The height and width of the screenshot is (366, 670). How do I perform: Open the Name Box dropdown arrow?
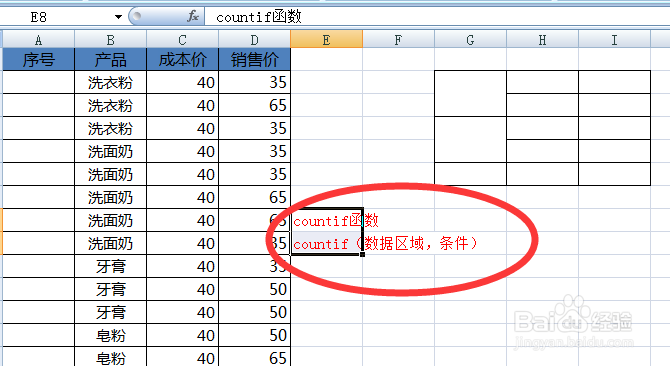pos(118,17)
